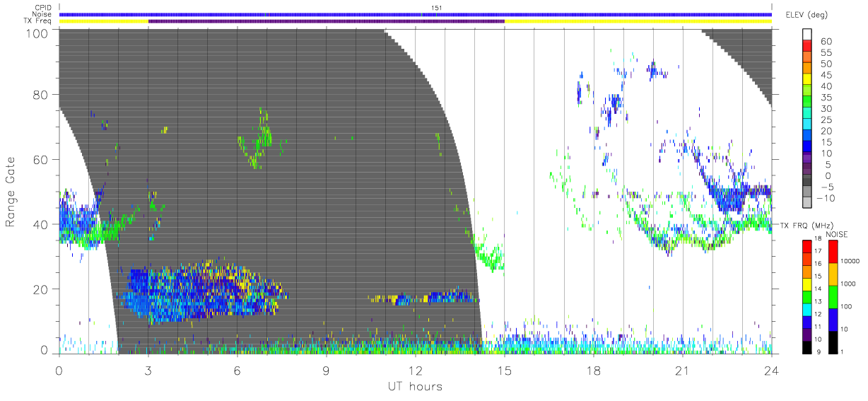Select the NOISE colorbar title
The image size is (868, 401).
837,234
